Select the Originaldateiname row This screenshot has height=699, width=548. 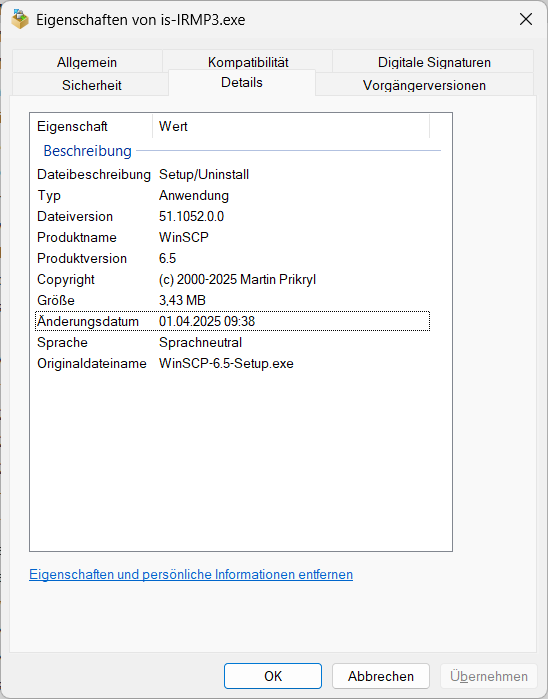point(232,363)
